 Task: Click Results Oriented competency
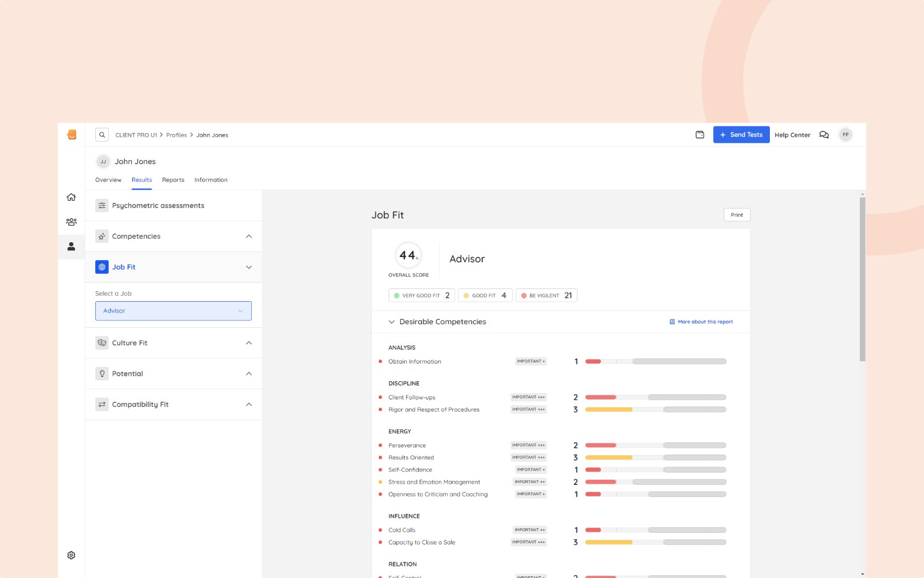pos(411,457)
